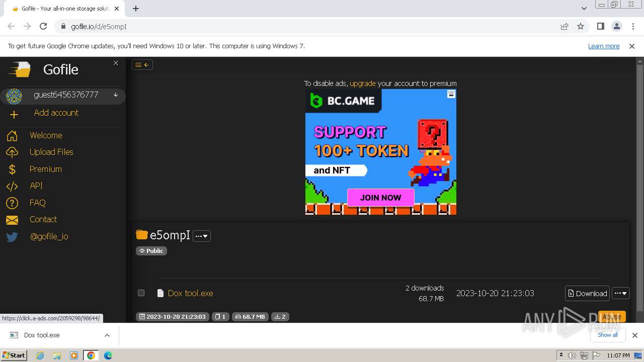The width and height of the screenshot is (644, 362).
Task: Toggle Chrome side panel icon
Action: (x=600, y=26)
